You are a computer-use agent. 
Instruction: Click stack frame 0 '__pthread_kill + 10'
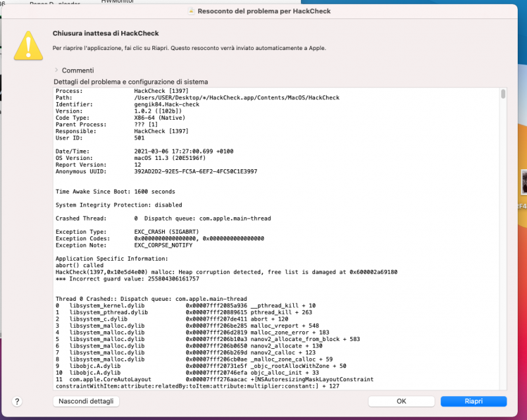(x=186, y=305)
